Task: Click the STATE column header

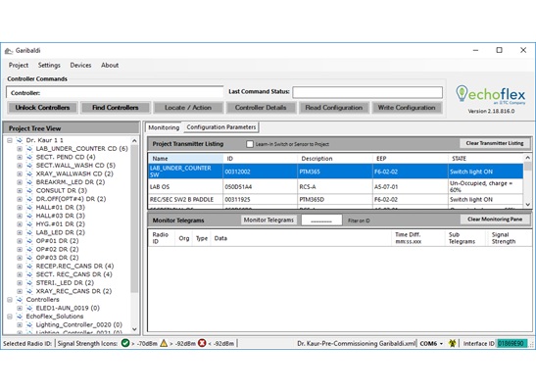Action: pyautogui.click(x=485, y=159)
